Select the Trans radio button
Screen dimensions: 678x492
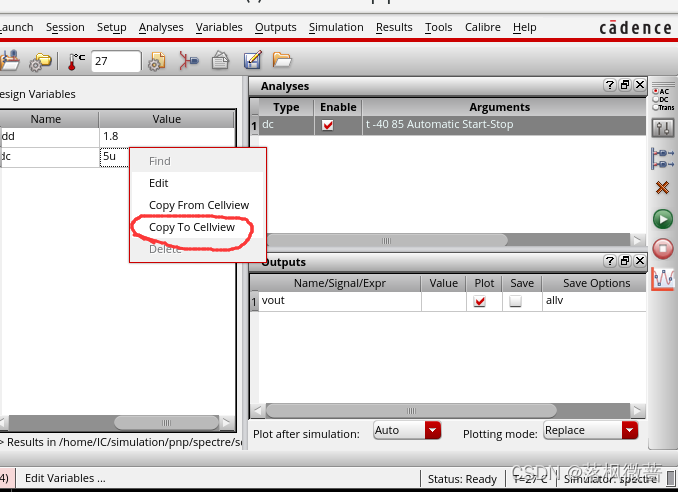tap(655, 107)
